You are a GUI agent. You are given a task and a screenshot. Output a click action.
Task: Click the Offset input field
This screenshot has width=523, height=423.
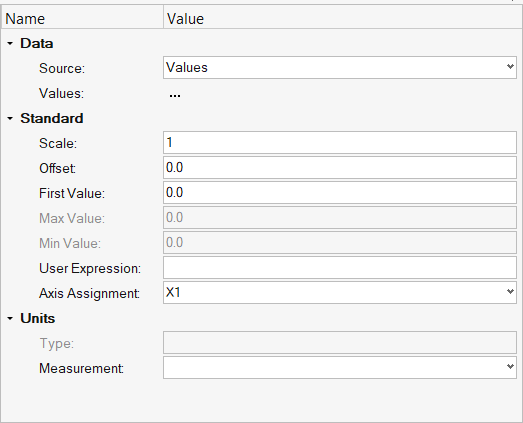(x=340, y=168)
